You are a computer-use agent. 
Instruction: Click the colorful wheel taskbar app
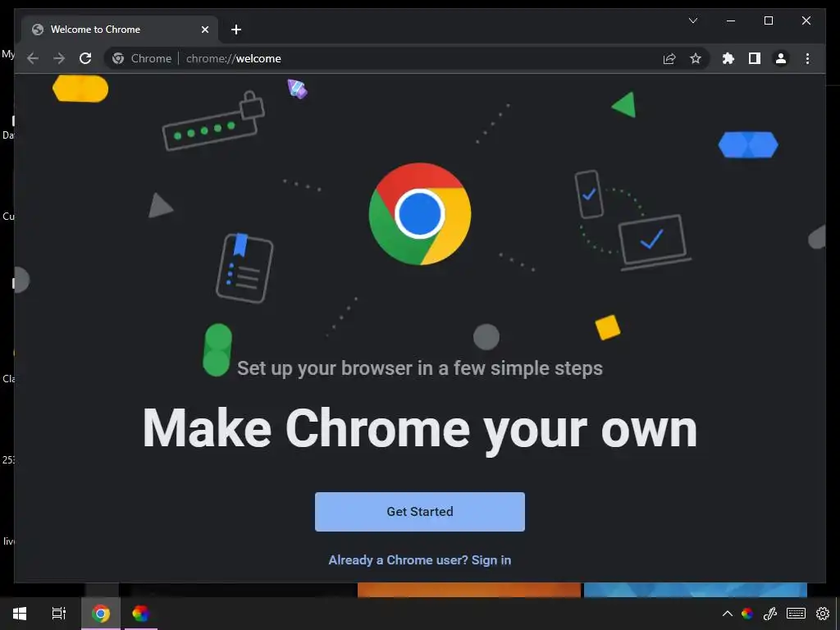pyautogui.click(x=141, y=614)
